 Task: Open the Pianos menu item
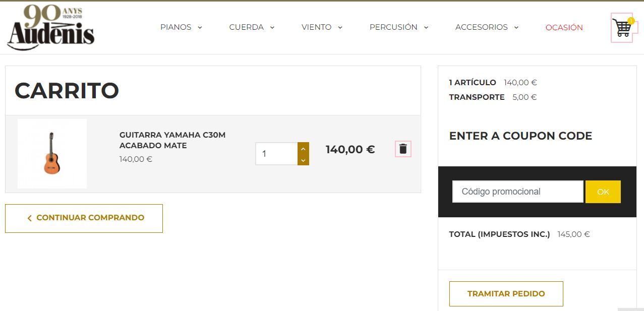176,27
